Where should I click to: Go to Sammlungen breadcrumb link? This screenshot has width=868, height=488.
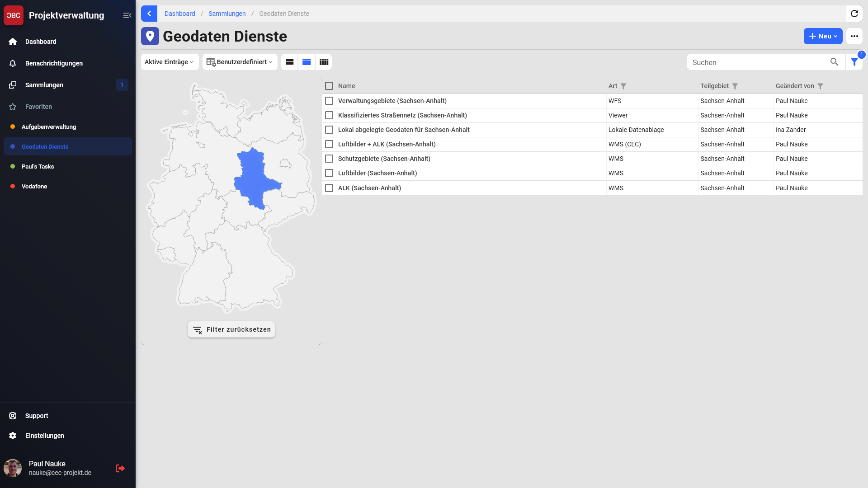(227, 14)
